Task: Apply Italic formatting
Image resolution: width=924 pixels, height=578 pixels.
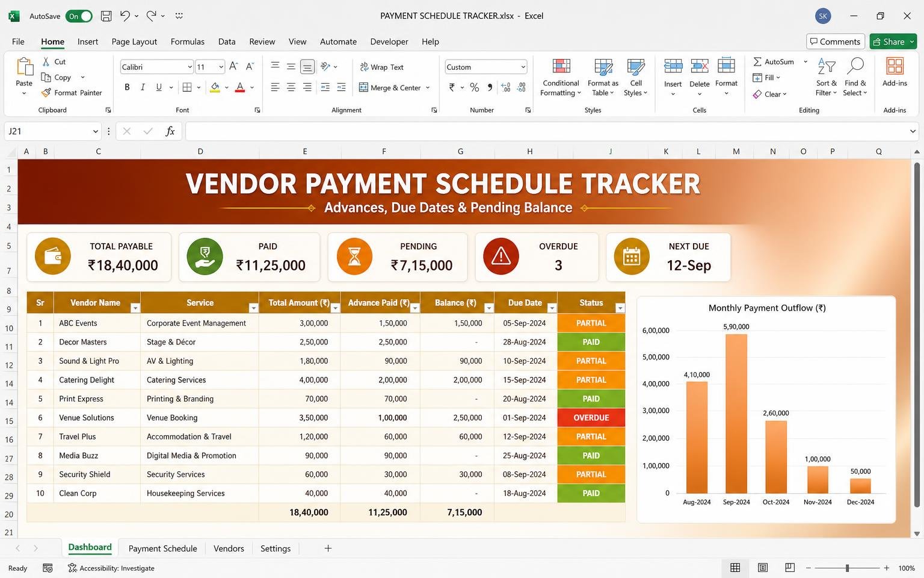Action: click(x=143, y=87)
